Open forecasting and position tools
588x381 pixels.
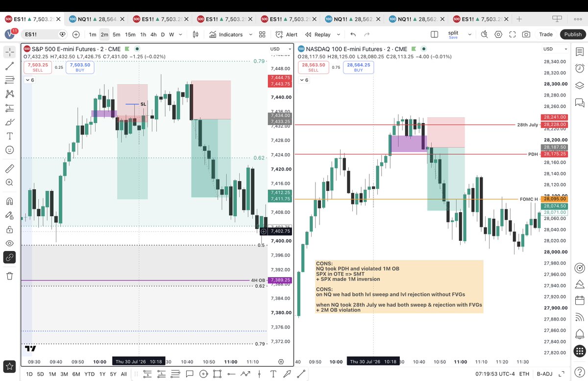(10, 108)
